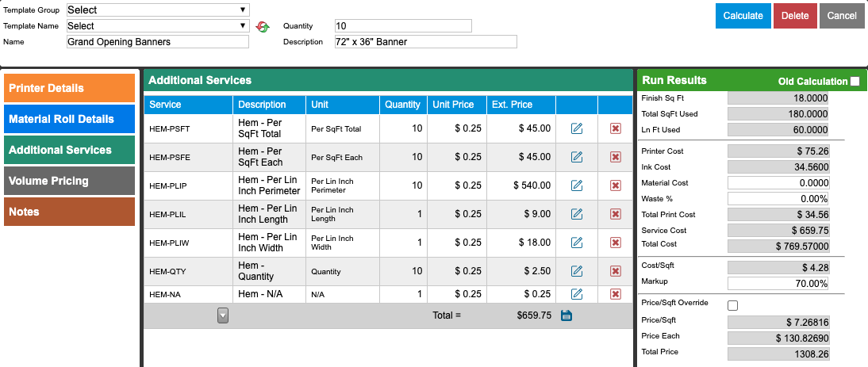The width and height of the screenshot is (868, 367).
Task: Switch to the Volume Pricing tab
Action: (x=69, y=181)
